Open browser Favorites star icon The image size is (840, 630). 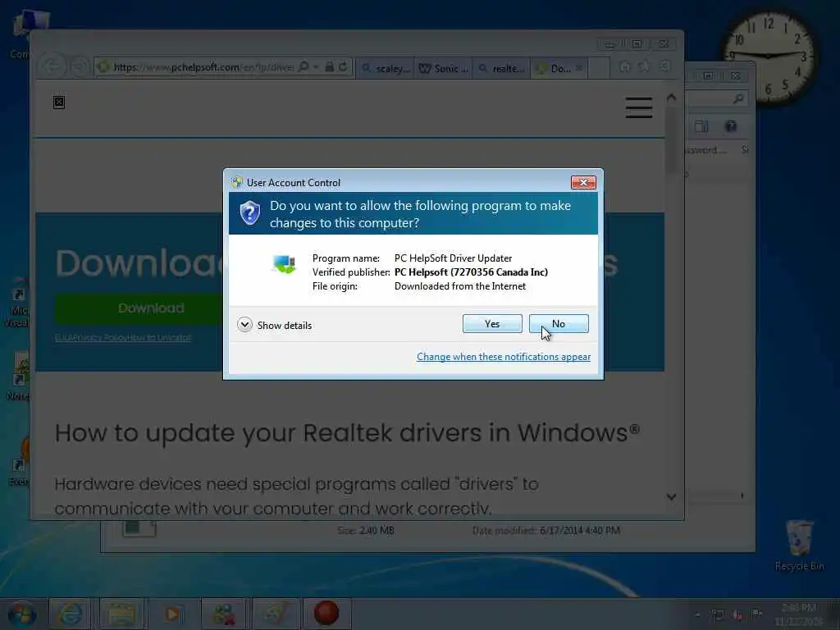pyautogui.click(x=645, y=67)
